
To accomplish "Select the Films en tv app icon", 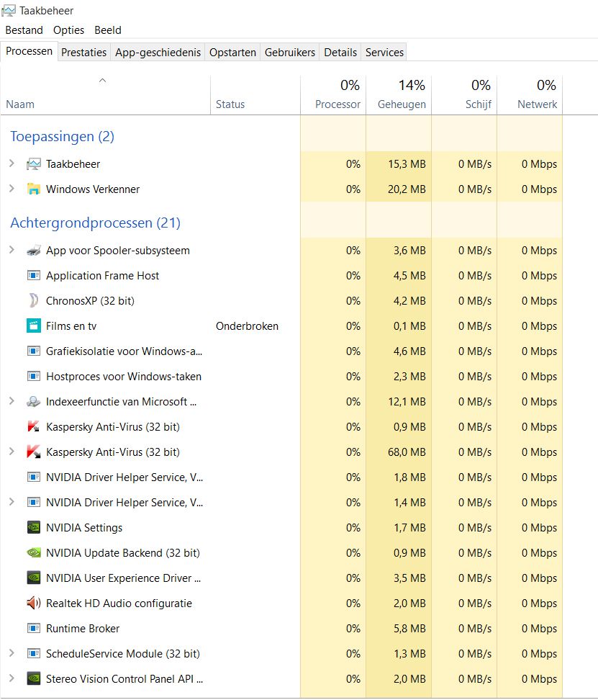I will [x=33, y=326].
